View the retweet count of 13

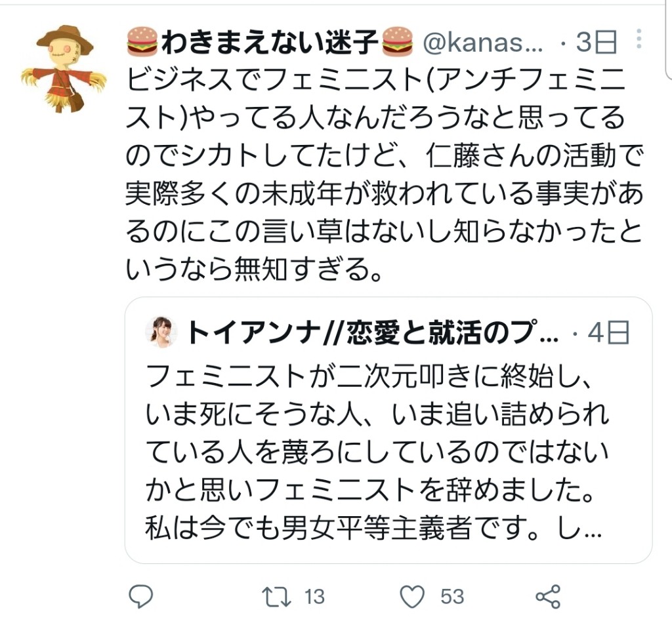(314, 597)
